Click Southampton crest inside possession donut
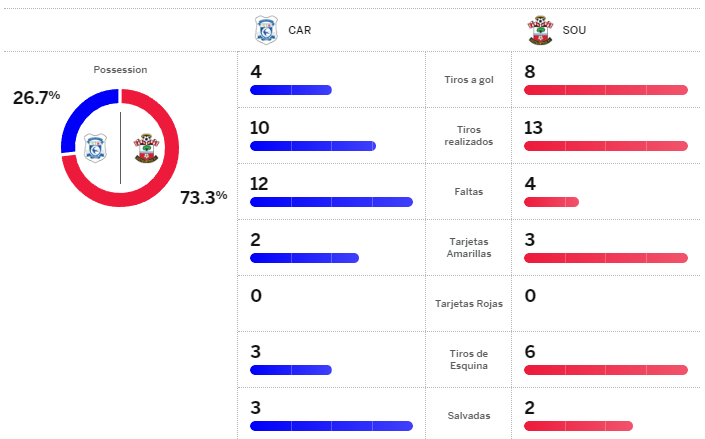The image size is (705, 439). (146, 148)
